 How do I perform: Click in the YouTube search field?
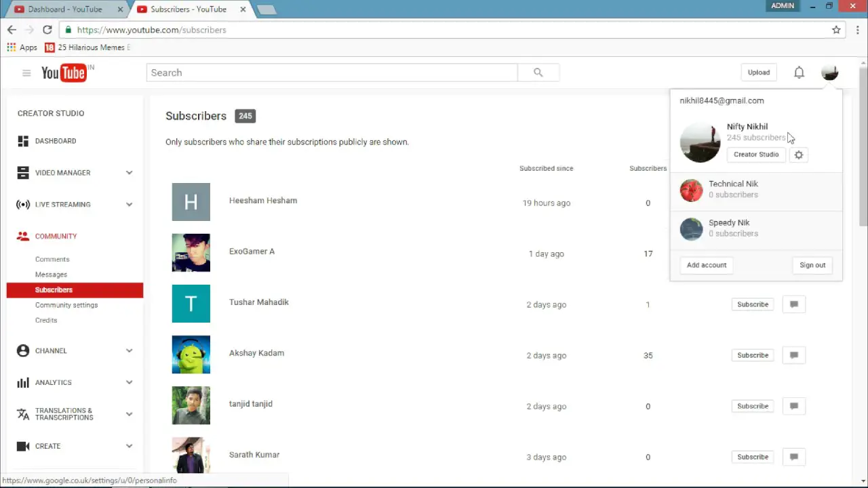point(332,73)
